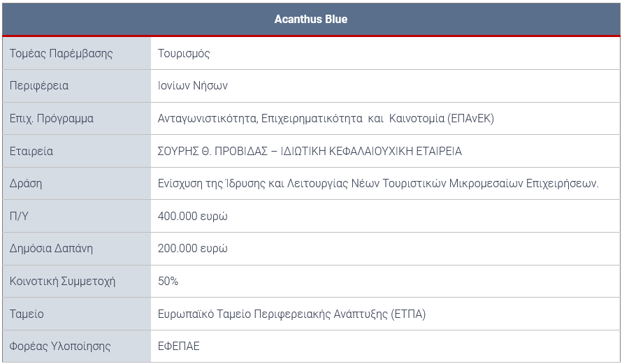Click the Ιονίων Νήσων value
The width and height of the screenshot is (622, 364).
coord(193,86)
